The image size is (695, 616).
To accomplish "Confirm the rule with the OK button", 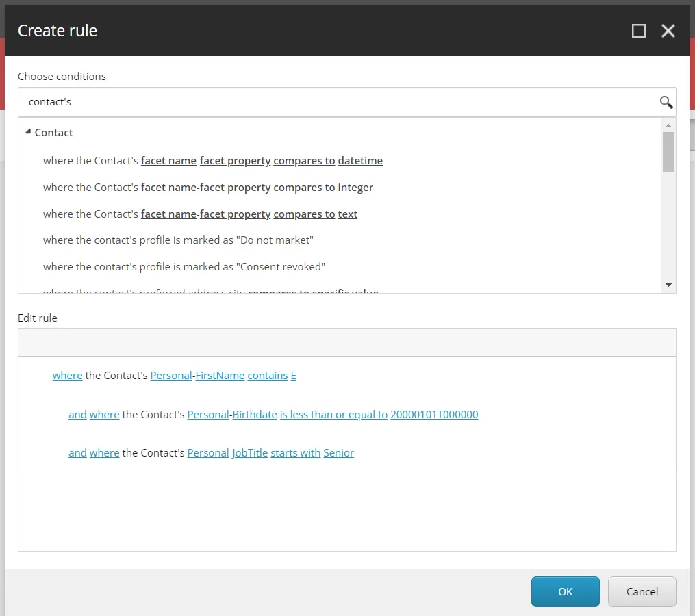I will pyautogui.click(x=565, y=591).
